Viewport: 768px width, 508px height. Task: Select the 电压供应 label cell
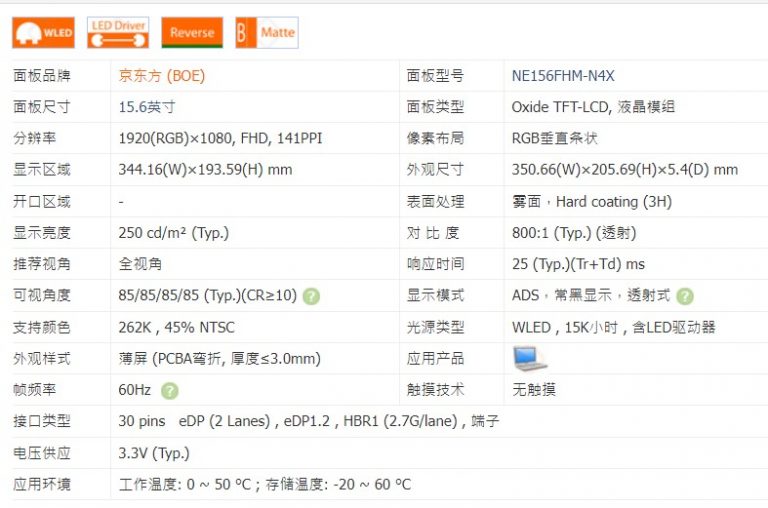click(x=42, y=453)
